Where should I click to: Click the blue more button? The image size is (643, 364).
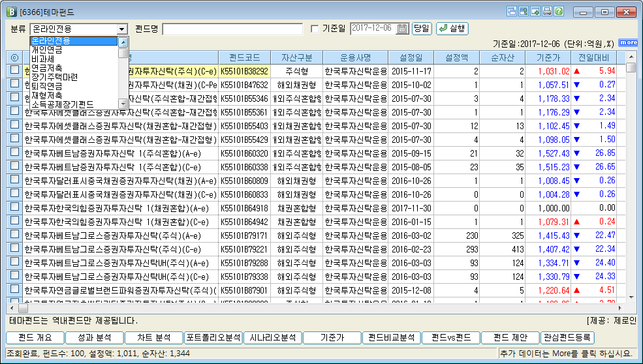pyautogui.click(x=628, y=42)
